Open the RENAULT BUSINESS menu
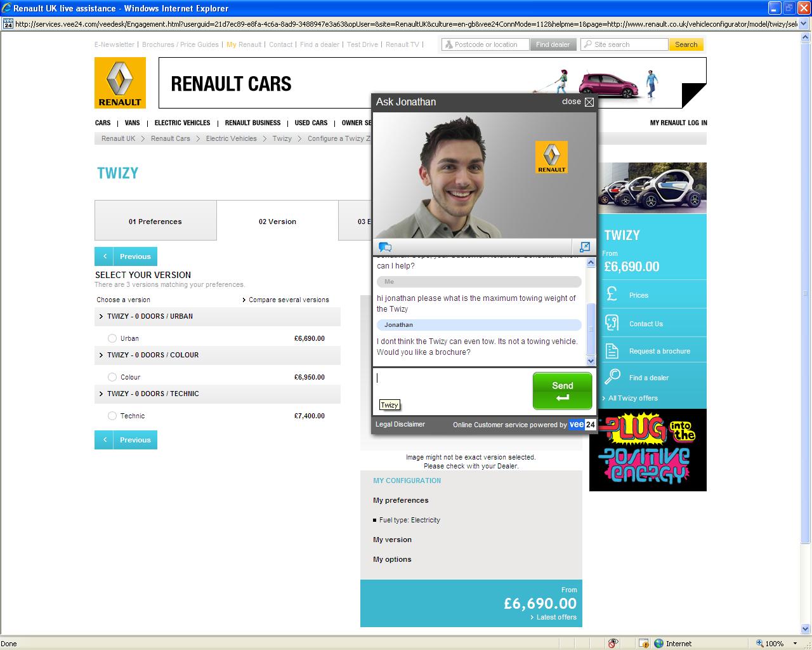The image size is (812, 650). pos(252,123)
